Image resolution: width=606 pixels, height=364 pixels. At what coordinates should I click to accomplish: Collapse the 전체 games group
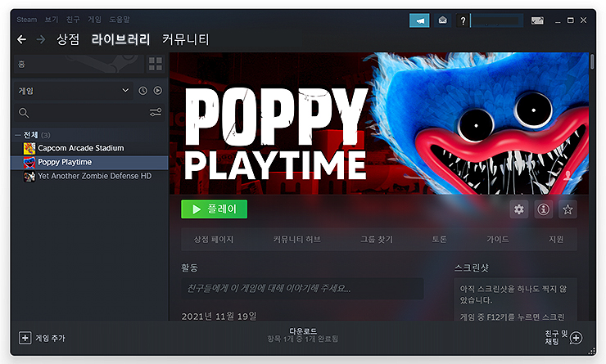18,135
